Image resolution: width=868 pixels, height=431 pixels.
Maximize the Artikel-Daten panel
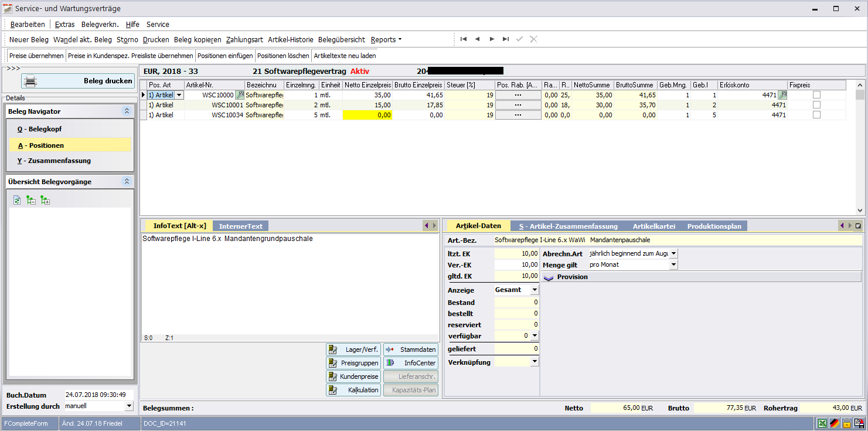coord(859,226)
